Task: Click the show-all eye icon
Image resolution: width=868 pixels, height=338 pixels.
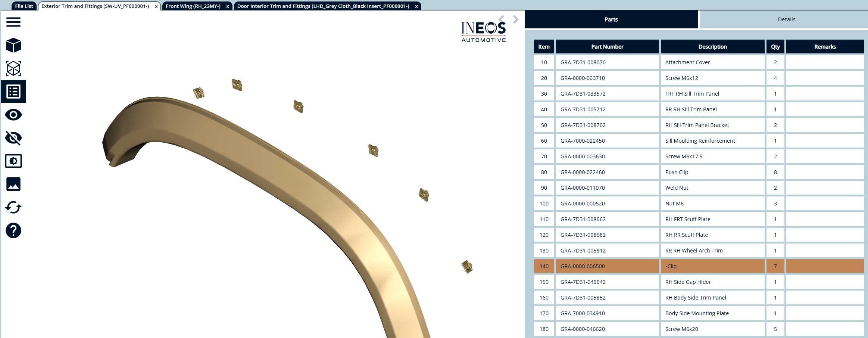Action: click(x=13, y=115)
